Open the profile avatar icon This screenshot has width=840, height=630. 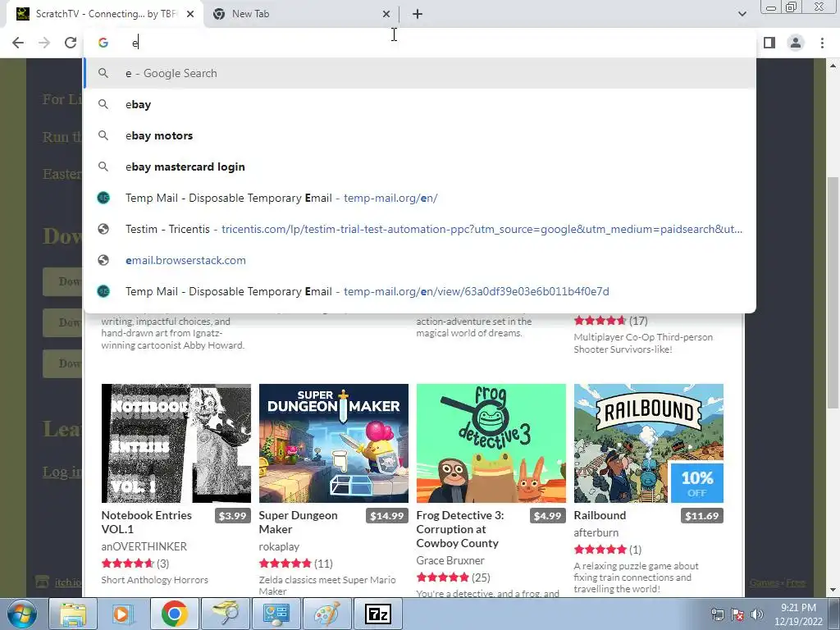click(796, 43)
